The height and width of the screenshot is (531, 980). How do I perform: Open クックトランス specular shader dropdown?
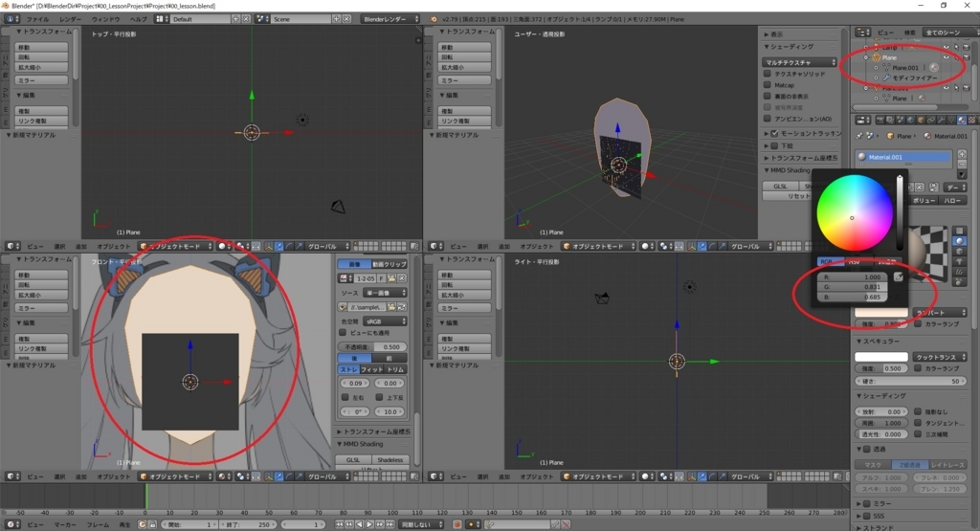pos(940,357)
